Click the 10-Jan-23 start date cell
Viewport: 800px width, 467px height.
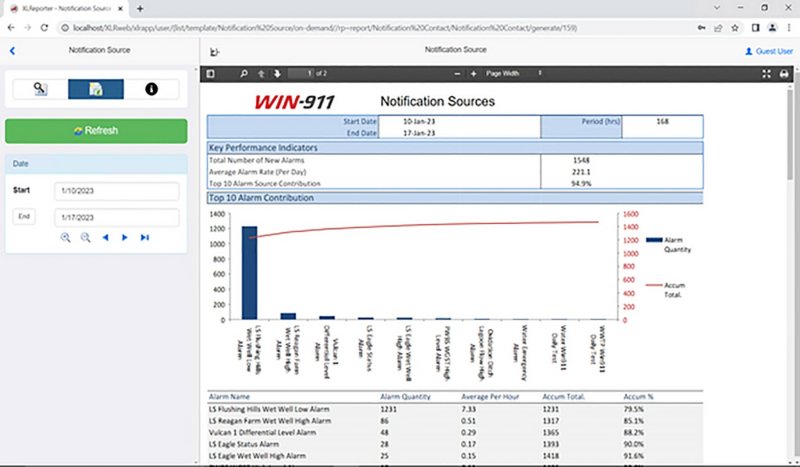click(419, 121)
